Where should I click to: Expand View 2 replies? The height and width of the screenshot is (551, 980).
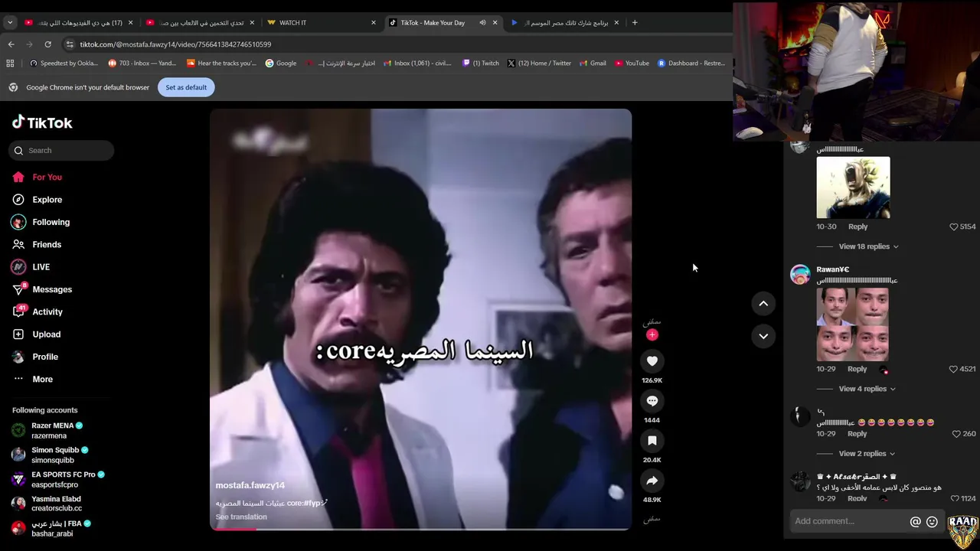click(867, 454)
